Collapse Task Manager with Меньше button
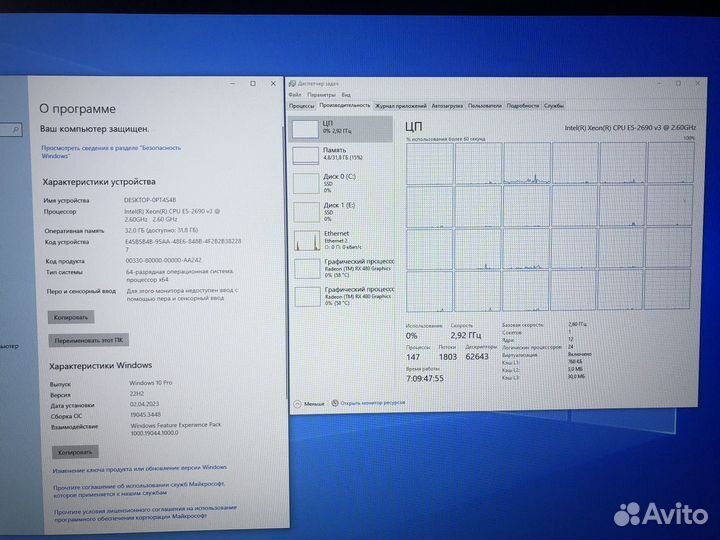The width and height of the screenshot is (720, 540). (x=309, y=404)
